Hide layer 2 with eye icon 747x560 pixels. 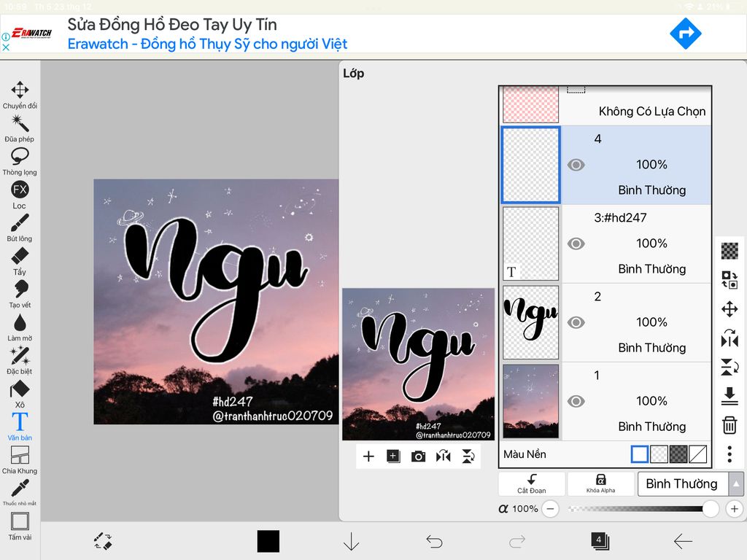pyautogui.click(x=576, y=322)
